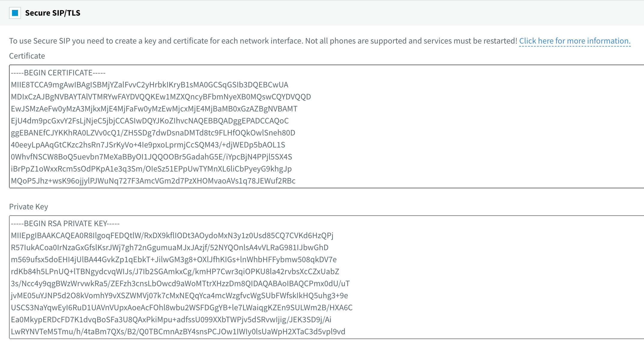Screen dimensions: 644x358
Task: Click private key line starting with USCS3NaYqwEy
Action: coord(182,308)
